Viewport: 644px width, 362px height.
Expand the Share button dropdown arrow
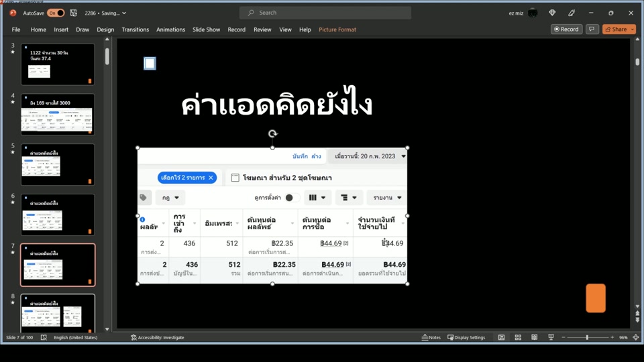point(633,29)
